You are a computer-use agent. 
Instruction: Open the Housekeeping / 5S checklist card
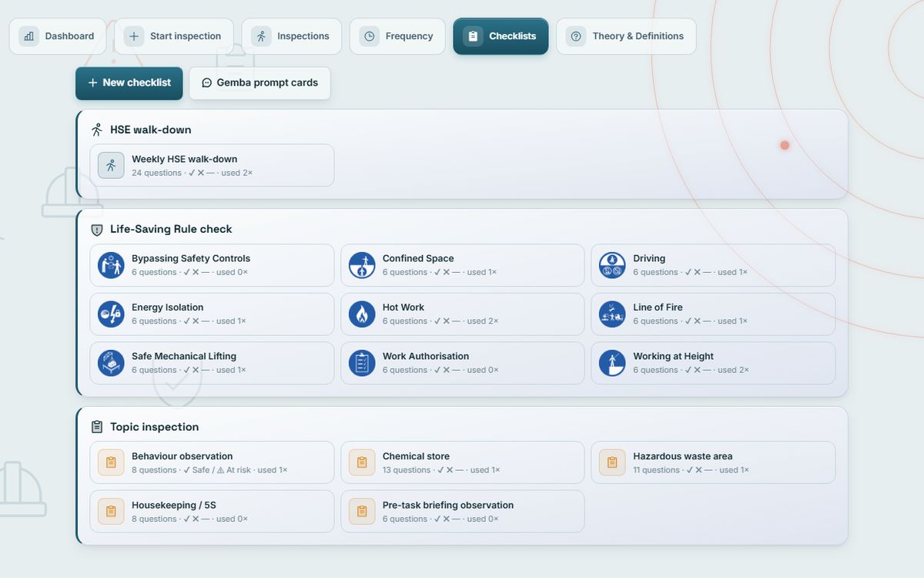212,511
